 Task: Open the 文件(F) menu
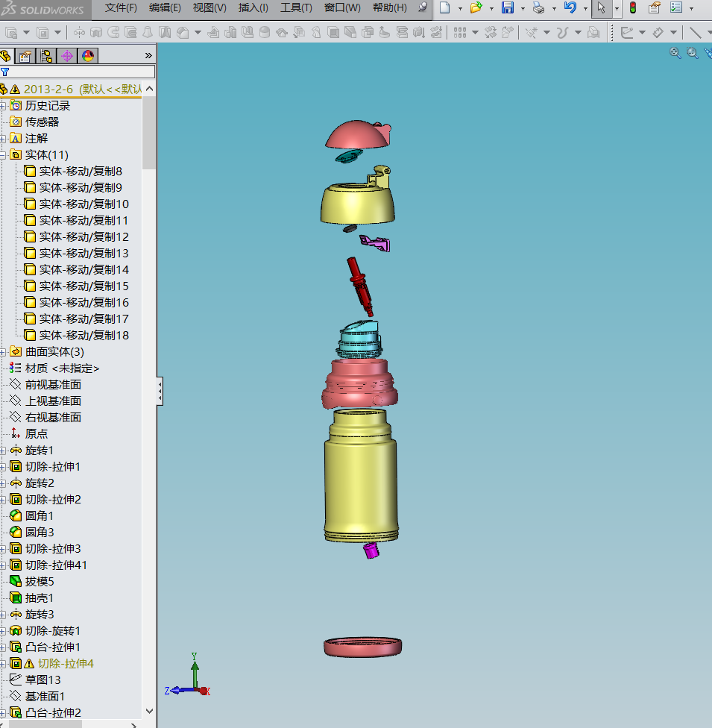tap(121, 7)
